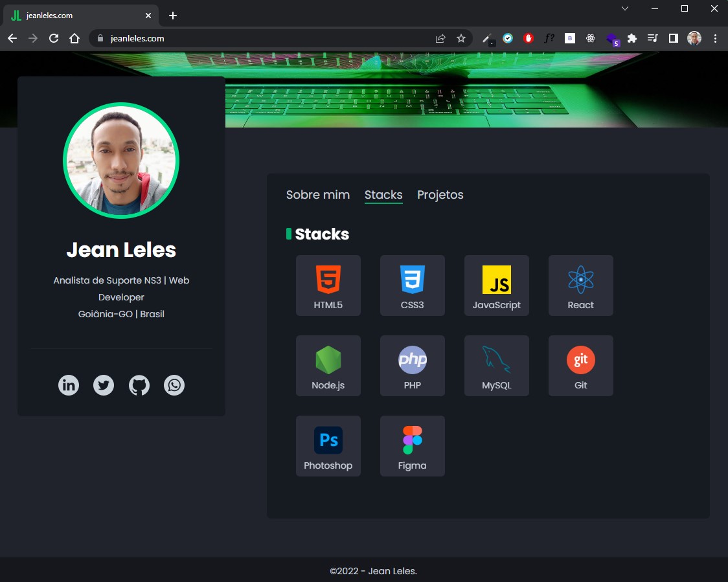Image resolution: width=728 pixels, height=582 pixels.
Task: Select the PHP stack card
Action: 413,366
